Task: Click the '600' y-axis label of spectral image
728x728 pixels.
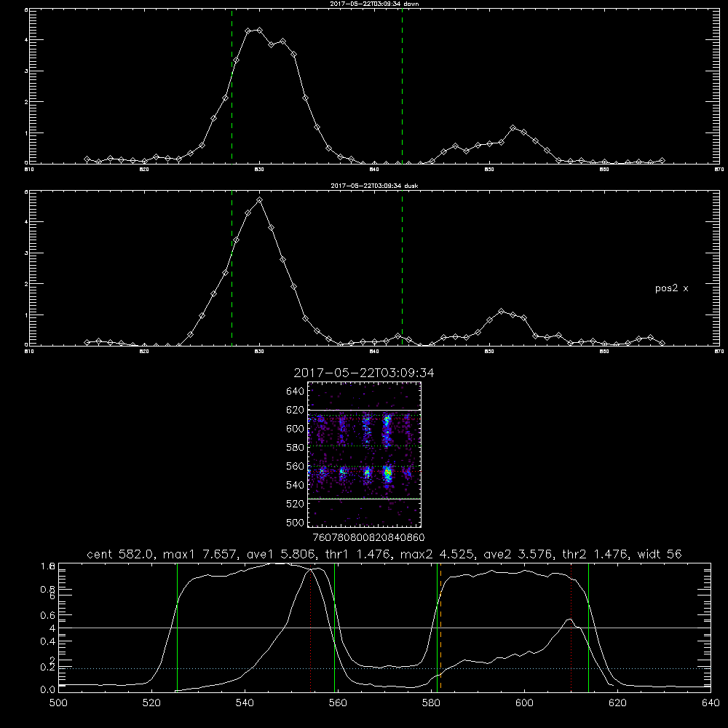Action: (x=296, y=429)
